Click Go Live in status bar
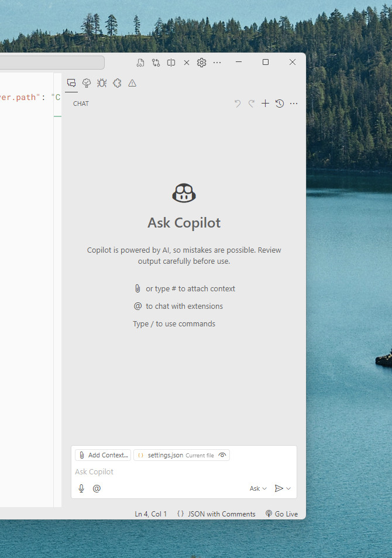Viewport: 392px width, 558px height. pyautogui.click(x=281, y=514)
